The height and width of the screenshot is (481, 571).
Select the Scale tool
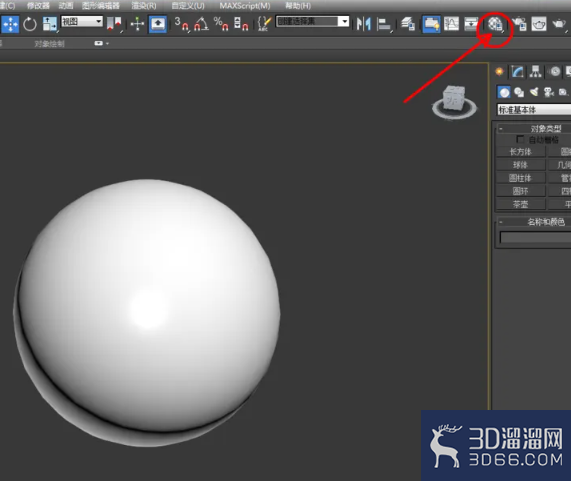pyautogui.click(x=50, y=24)
